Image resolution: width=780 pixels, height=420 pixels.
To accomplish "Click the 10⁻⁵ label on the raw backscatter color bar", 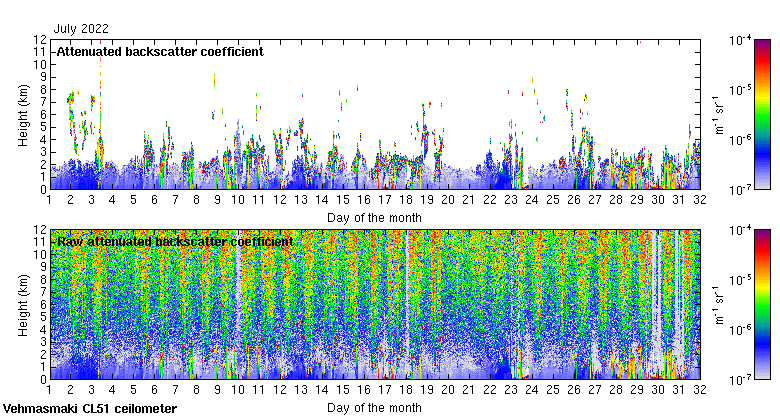I will tap(740, 280).
